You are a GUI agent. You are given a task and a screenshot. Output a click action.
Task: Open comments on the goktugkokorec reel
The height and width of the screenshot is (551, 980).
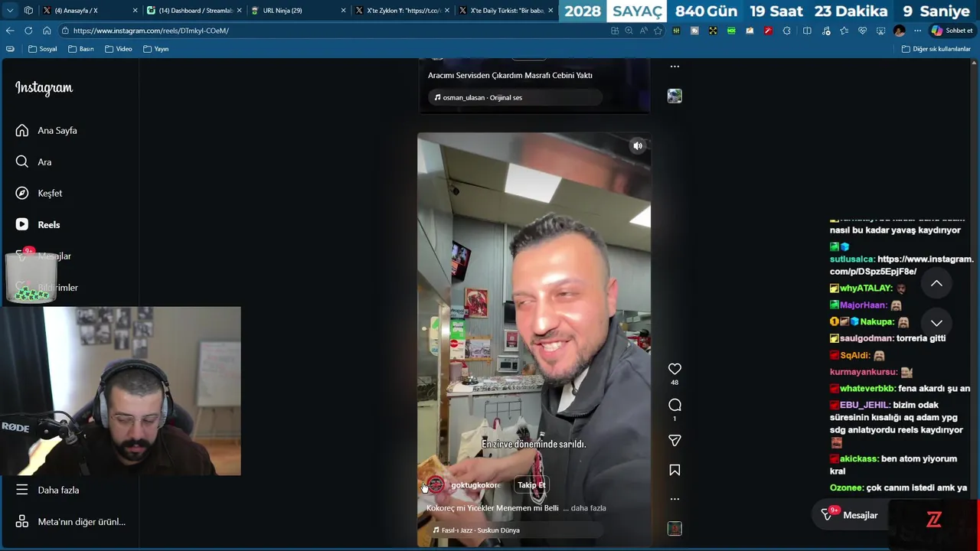click(x=675, y=405)
